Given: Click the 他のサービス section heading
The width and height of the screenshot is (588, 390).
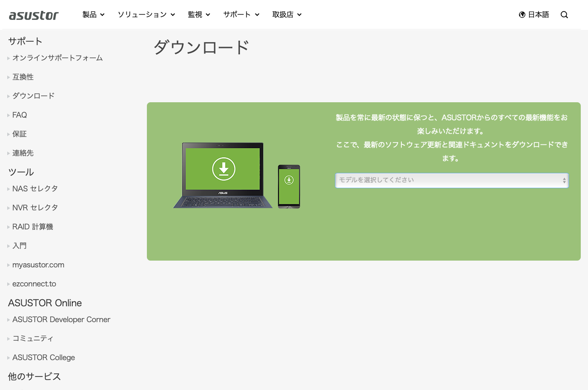Looking at the screenshot, I should pos(34,376).
